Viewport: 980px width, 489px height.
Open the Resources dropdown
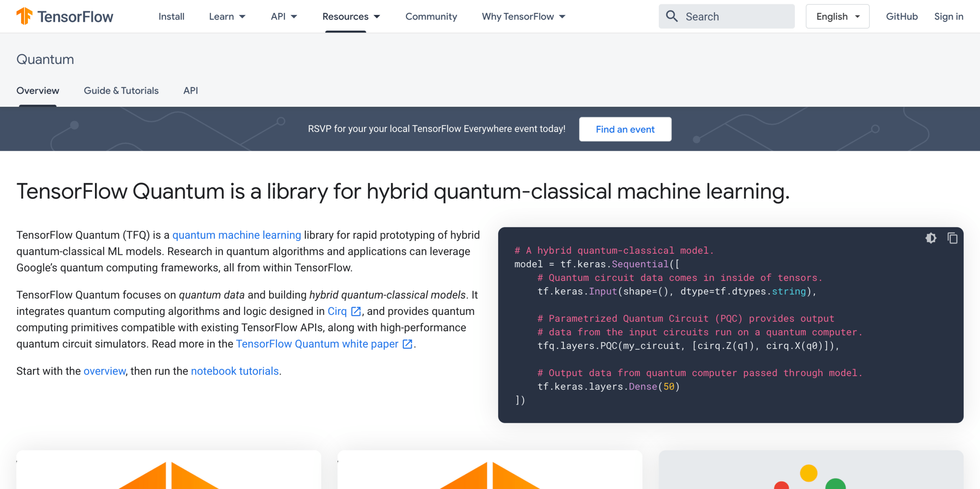(x=351, y=16)
